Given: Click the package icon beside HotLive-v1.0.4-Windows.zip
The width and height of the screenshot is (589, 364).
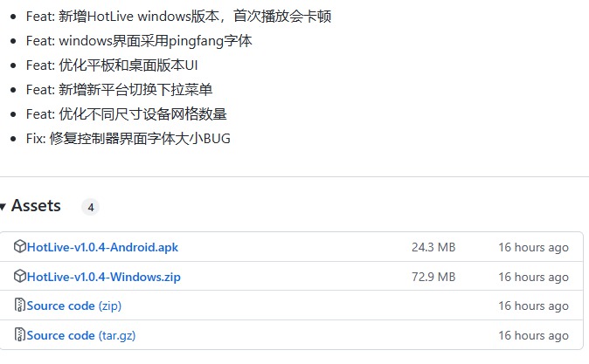Looking at the screenshot, I should [19, 276].
